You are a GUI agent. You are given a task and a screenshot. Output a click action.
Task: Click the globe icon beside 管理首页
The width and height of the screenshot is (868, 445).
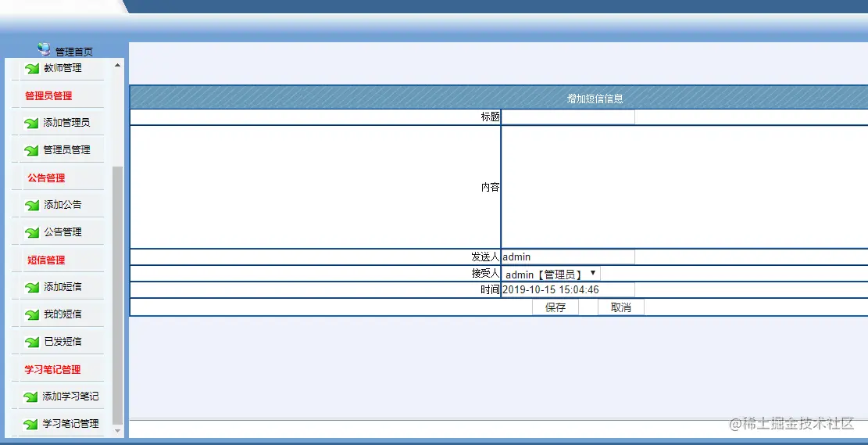pos(44,49)
